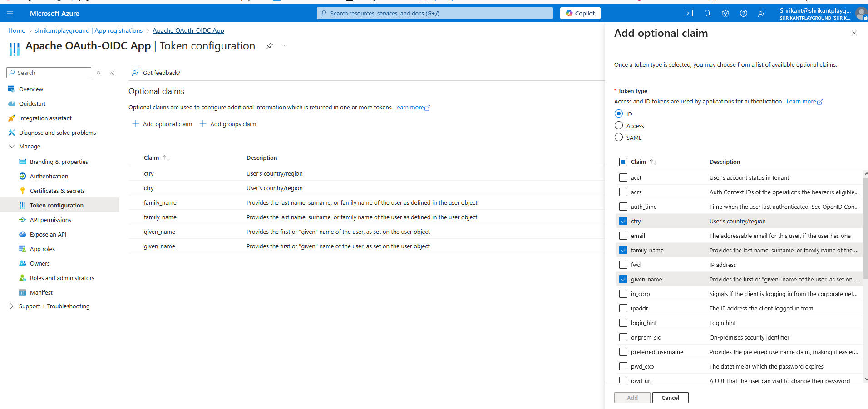Open the feedback icon in the top bar
The width and height of the screenshot is (868, 409).
pos(762,13)
